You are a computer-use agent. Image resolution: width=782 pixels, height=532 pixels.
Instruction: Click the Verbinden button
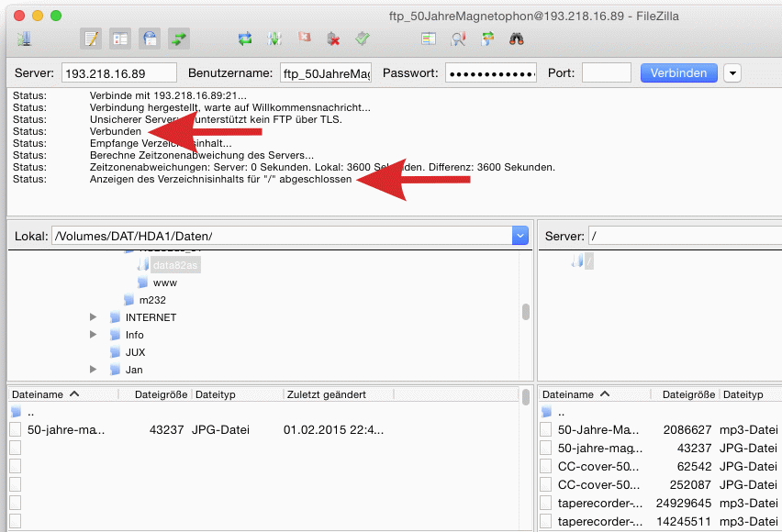tap(679, 73)
